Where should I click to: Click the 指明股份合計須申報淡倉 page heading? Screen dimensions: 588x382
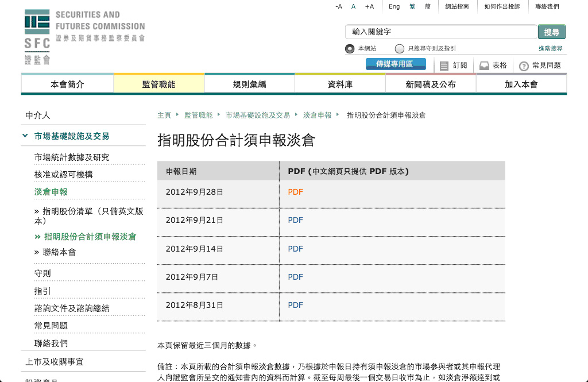pyautogui.click(x=236, y=140)
